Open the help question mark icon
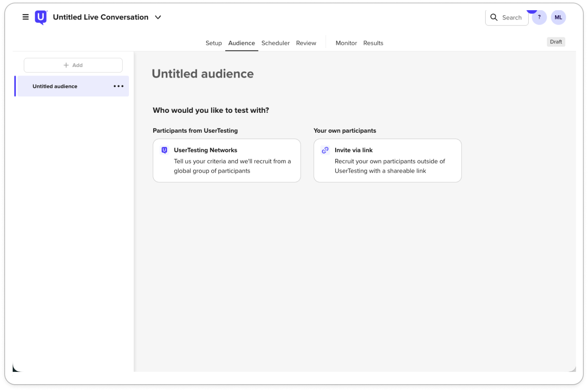Screen dimensions: 588x391 click(x=539, y=17)
